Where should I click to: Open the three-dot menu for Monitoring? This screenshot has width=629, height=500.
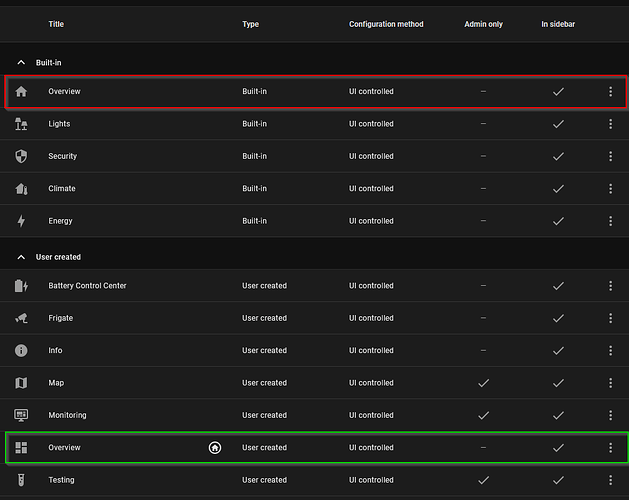tap(611, 415)
